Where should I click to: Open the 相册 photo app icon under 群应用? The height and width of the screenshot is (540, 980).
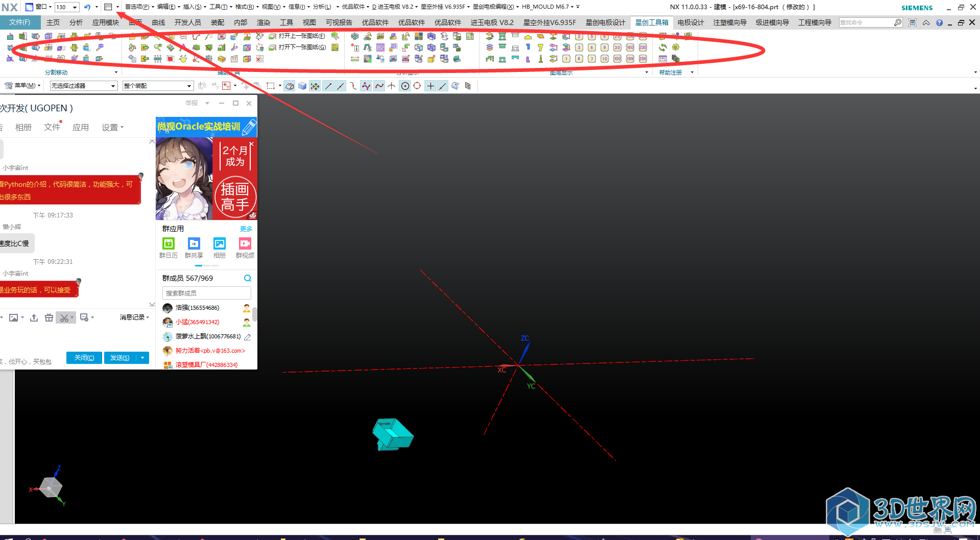tap(220, 243)
